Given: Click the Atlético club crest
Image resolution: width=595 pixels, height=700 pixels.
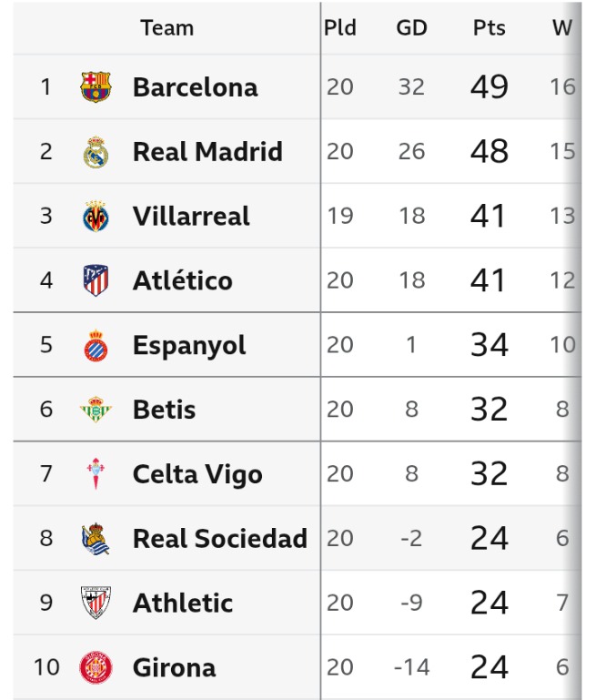Looking at the screenshot, I should tap(96, 280).
